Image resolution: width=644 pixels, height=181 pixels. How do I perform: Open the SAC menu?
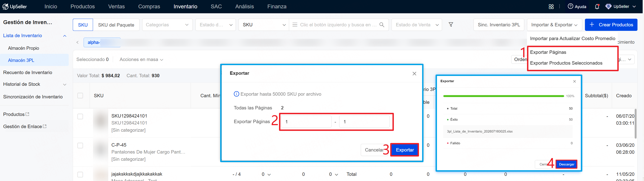pyautogui.click(x=216, y=7)
